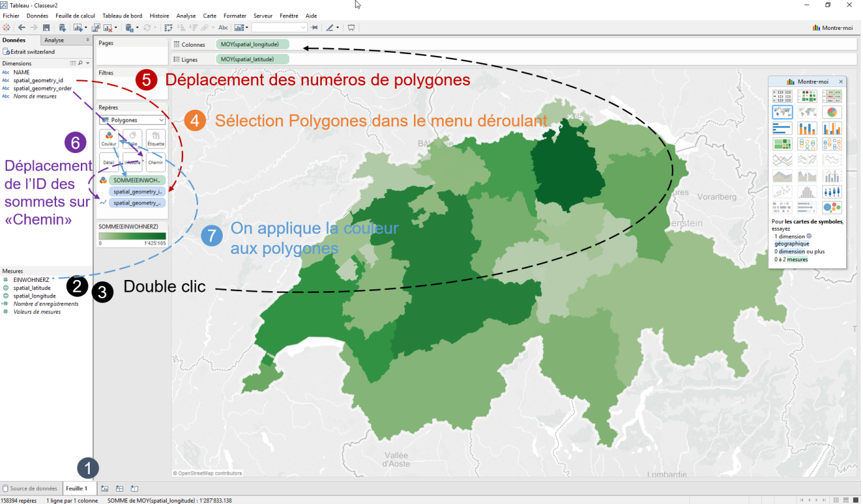The height and width of the screenshot is (504, 863).
Task: Select the Extrait switzerland data source
Action: pyautogui.click(x=29, y=52)
